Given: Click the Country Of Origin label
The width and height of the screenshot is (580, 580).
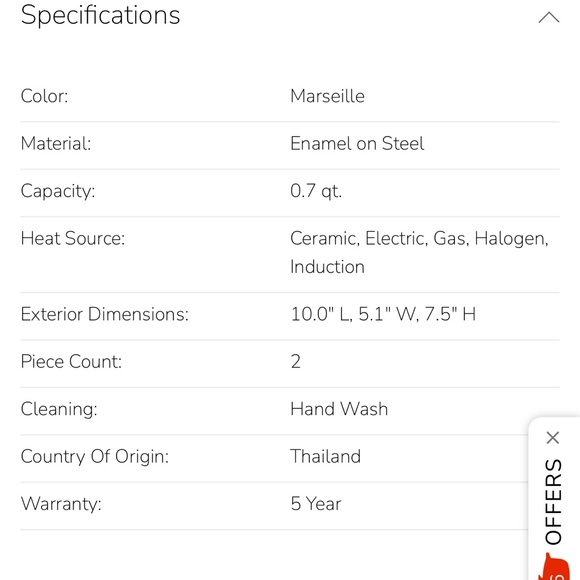Looking at the screenshot, I should (x=95, y=456).
